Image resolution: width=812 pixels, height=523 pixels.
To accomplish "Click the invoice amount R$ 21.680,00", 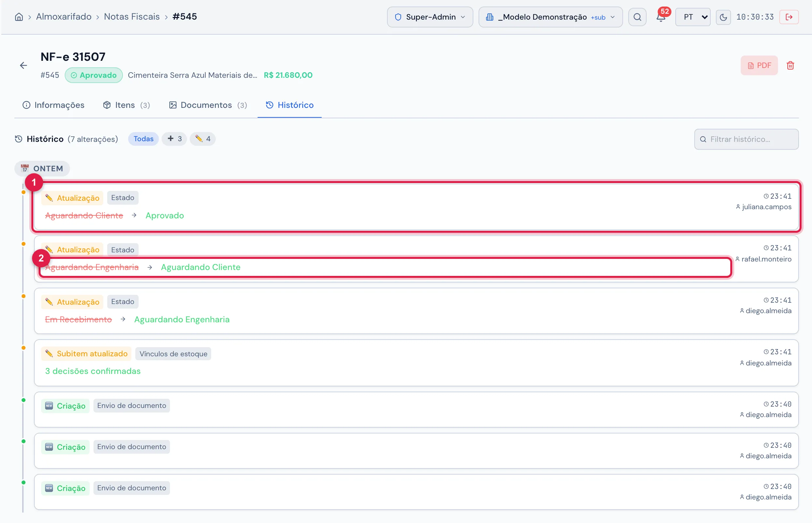I will point(288,75).
